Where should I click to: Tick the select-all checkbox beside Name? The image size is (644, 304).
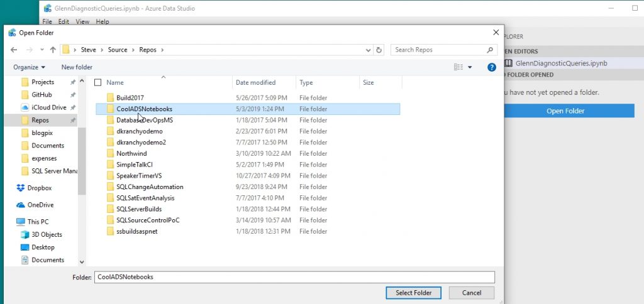(97, 82)
